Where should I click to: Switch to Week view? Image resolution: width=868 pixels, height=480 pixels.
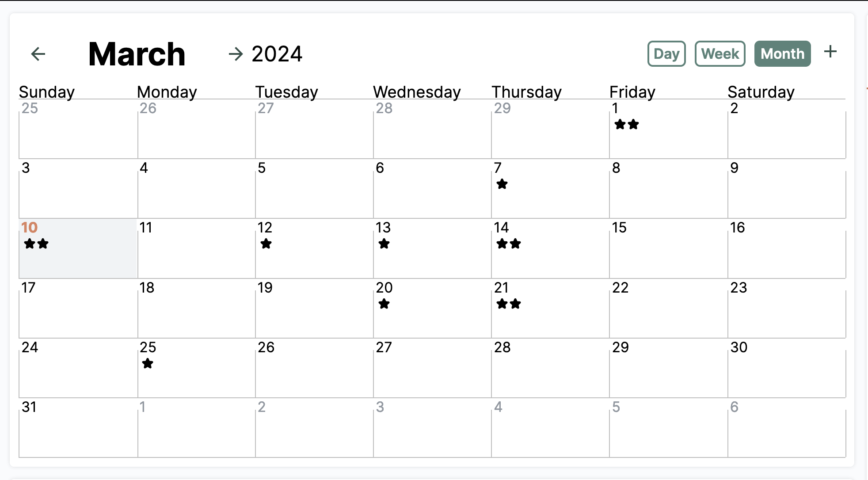point(720,54)
